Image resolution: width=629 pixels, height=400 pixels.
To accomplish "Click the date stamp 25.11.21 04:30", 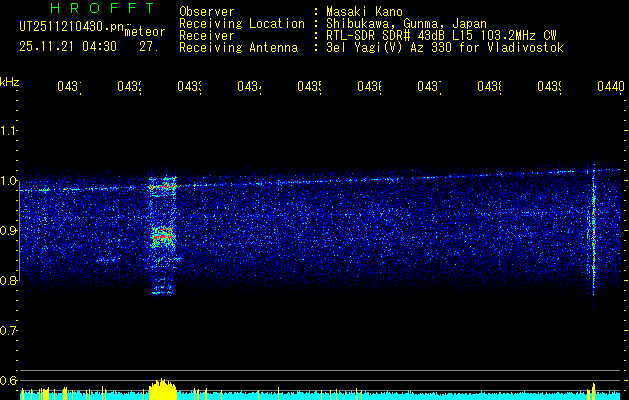I will (x=68, y=47).
